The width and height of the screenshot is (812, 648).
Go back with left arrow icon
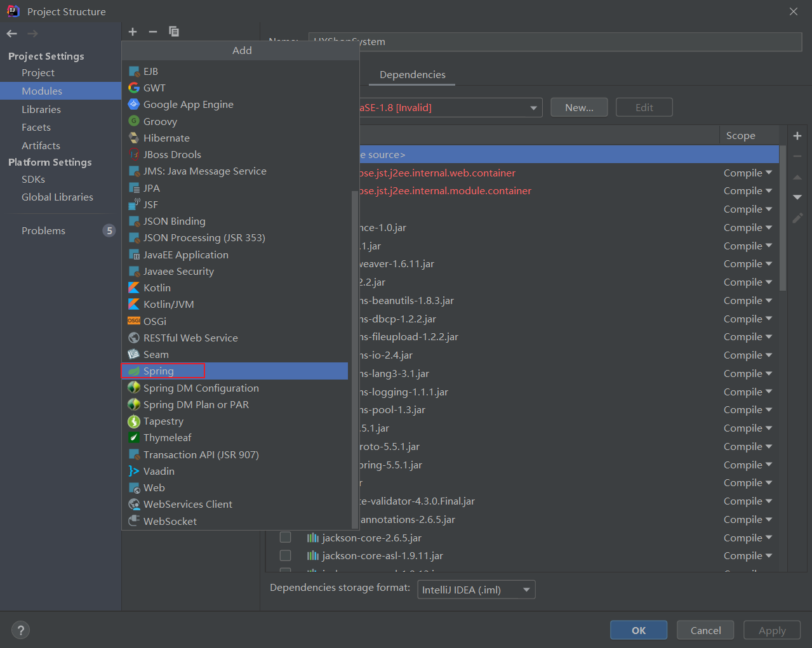tap(12, 34)
